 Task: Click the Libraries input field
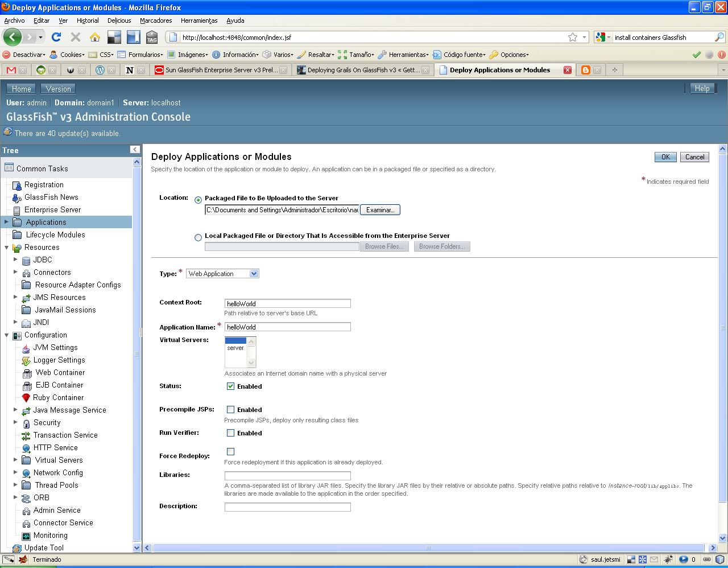288,476
